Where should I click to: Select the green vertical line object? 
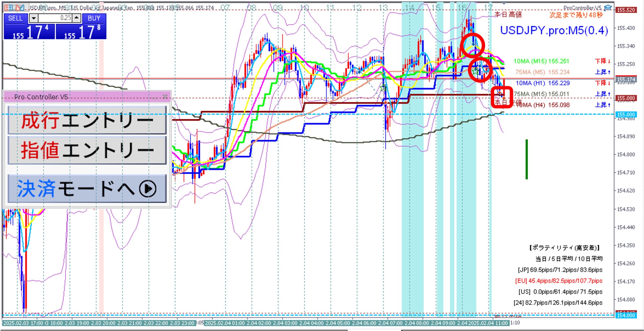(x=527, y=159)
